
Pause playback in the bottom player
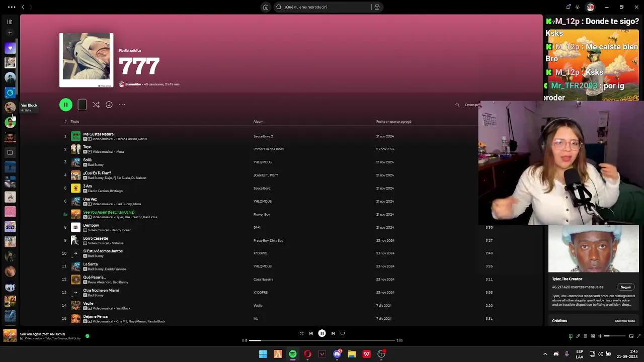click(322, 333)
